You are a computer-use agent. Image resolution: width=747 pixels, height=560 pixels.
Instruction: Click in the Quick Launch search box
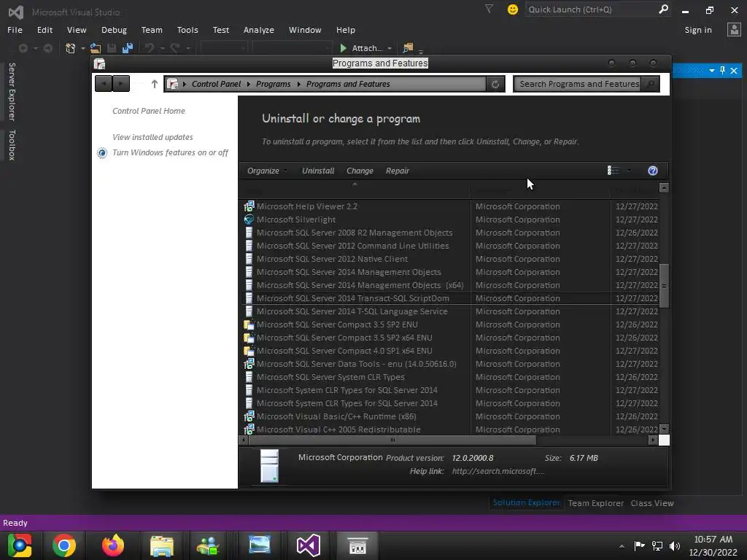(591, 9)
